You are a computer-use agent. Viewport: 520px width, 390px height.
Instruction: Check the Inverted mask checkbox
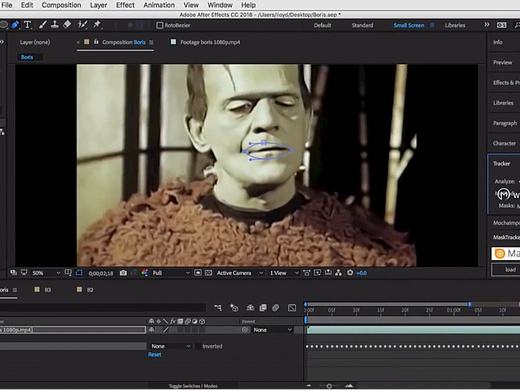pyautogui.click(x=198, y=346)
